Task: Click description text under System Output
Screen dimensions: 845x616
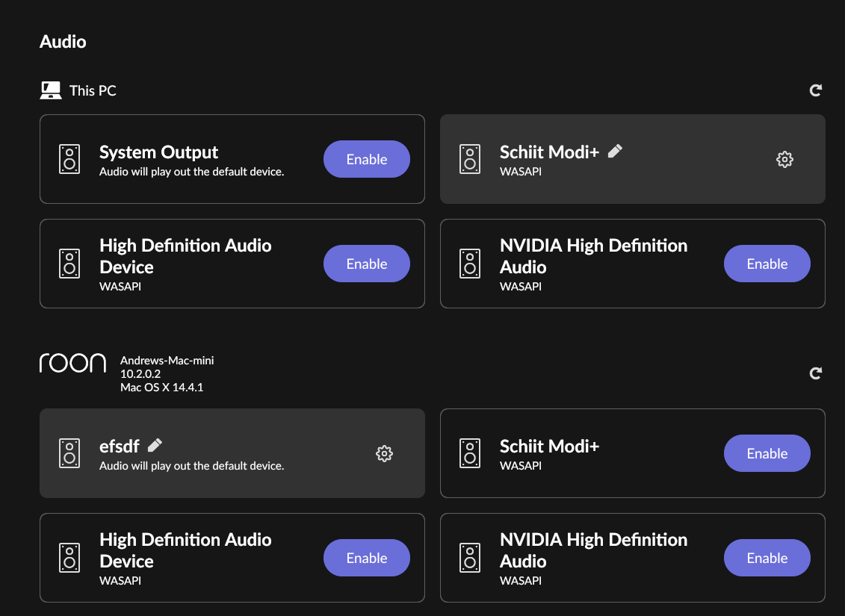Action: [x=191, y=172]
